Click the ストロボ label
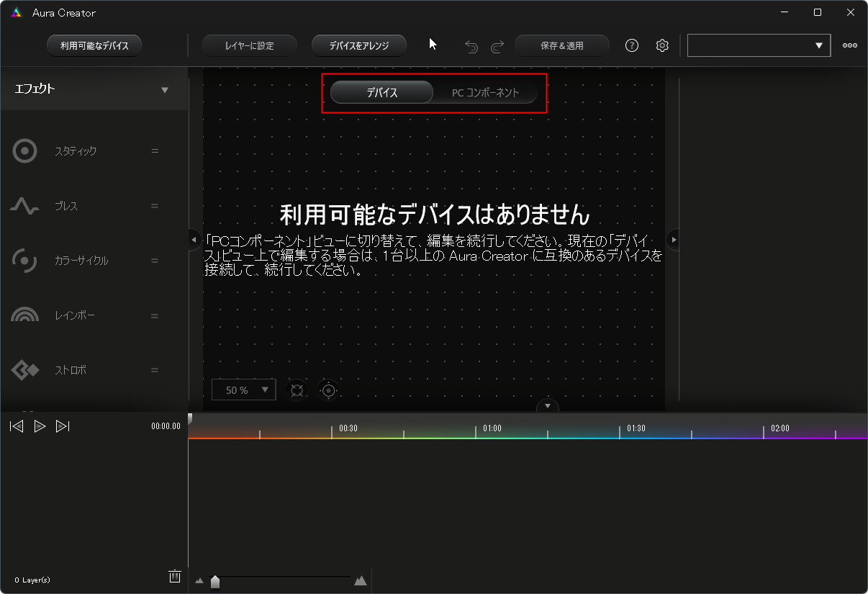Screen dimensions: 868x594 [x=71, y=370]
